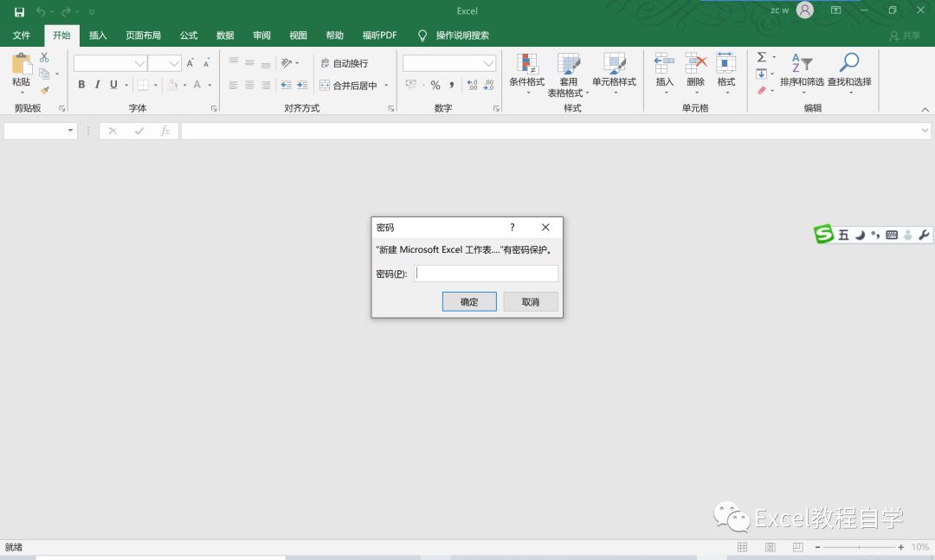
Task: Toggle Bold formatting
Action: click(x=81, y=85)
